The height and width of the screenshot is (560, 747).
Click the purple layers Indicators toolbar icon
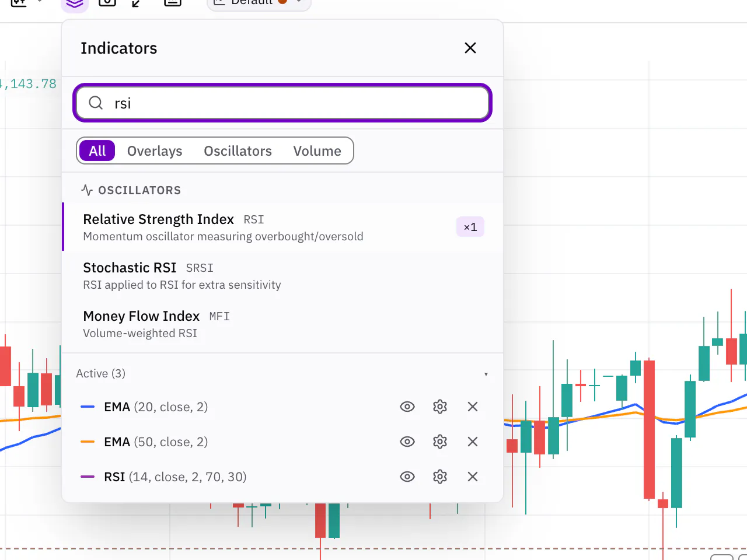point(75,3)
